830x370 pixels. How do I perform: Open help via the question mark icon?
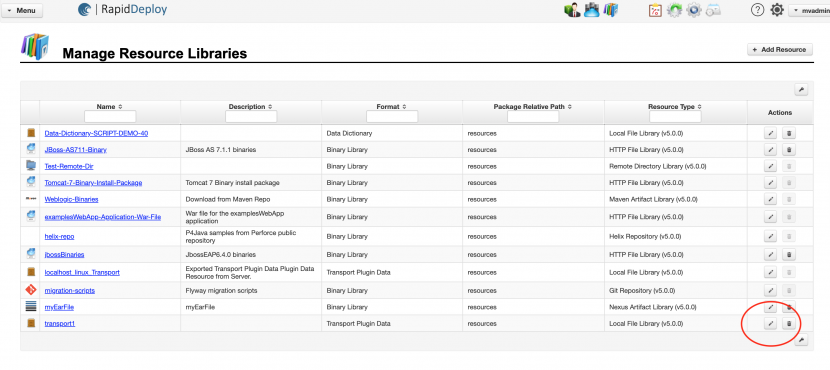757,10
